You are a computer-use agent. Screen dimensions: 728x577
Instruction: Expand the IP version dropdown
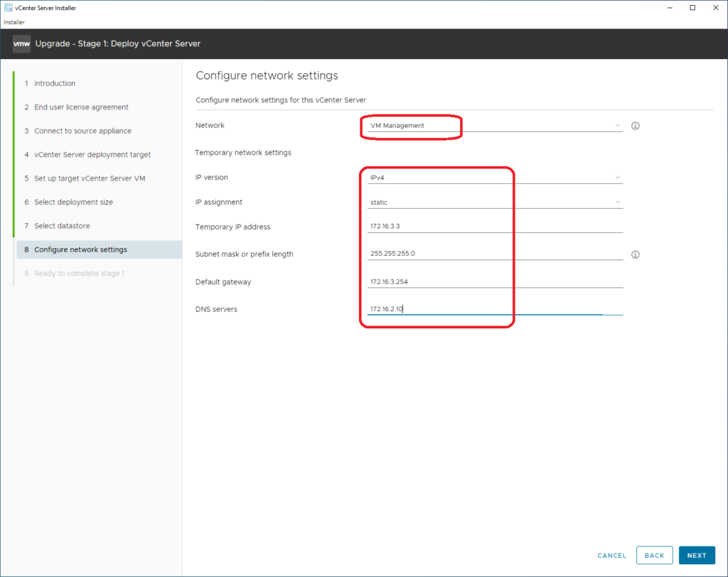494,178
